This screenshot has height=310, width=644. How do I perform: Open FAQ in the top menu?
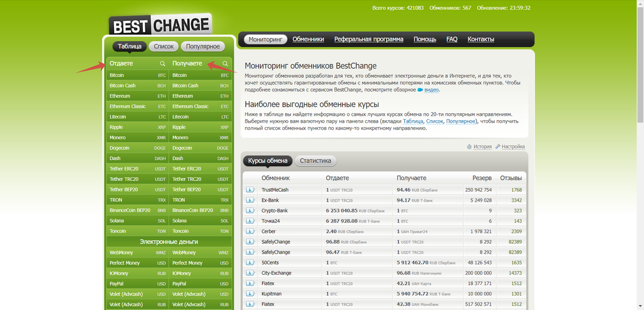[452, 39]
